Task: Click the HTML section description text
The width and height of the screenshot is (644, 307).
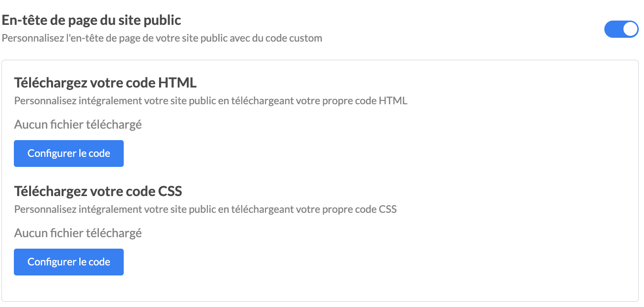Action: tap(211, 101)
